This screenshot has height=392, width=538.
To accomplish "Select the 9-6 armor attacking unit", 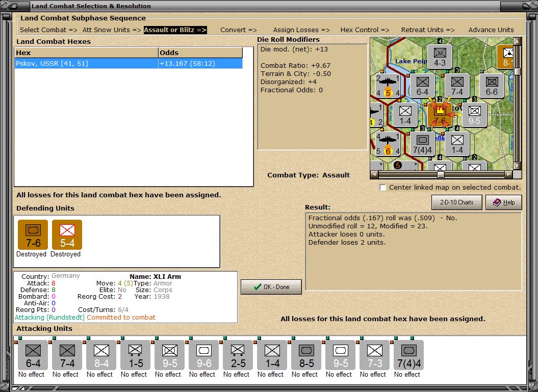I will point(204,355).
